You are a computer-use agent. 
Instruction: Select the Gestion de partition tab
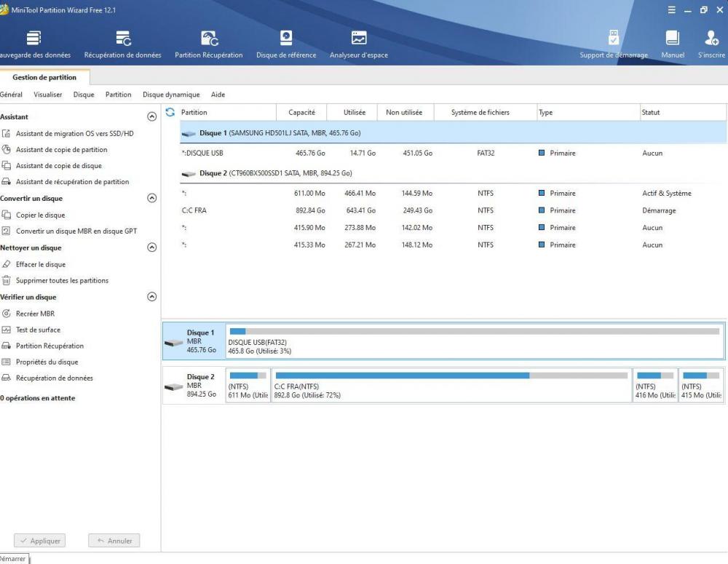[x=44, y=77]
